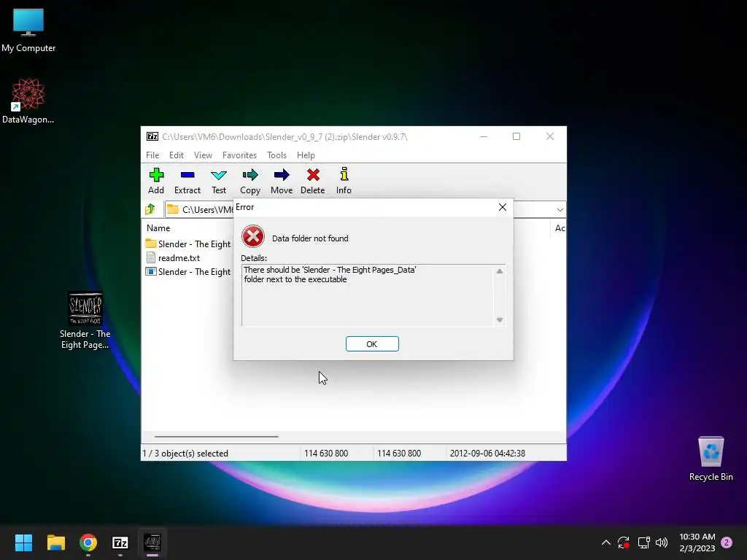
Task: Go up one folder level arrow icon
Action: pos(150,209)
